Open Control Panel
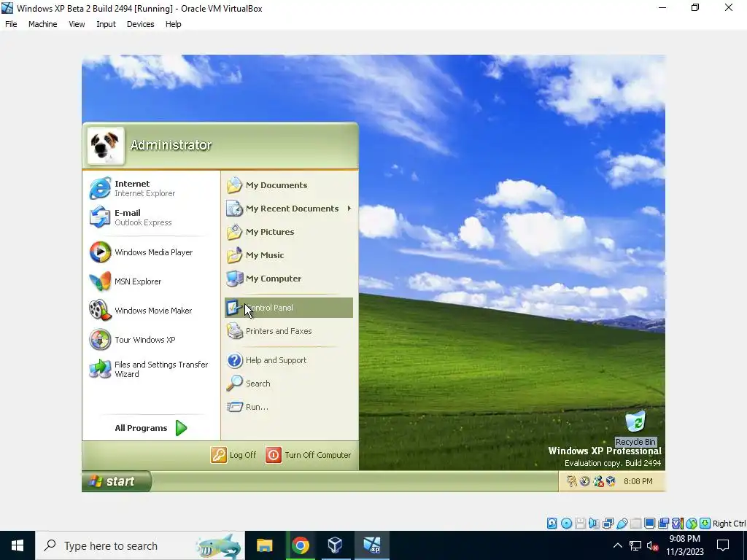747x560 pixels. [289, 308]
